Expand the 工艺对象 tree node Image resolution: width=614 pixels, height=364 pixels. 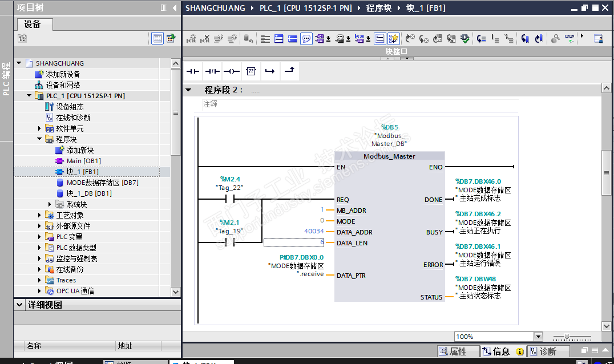pyautogui.click(x=39, y=215)
